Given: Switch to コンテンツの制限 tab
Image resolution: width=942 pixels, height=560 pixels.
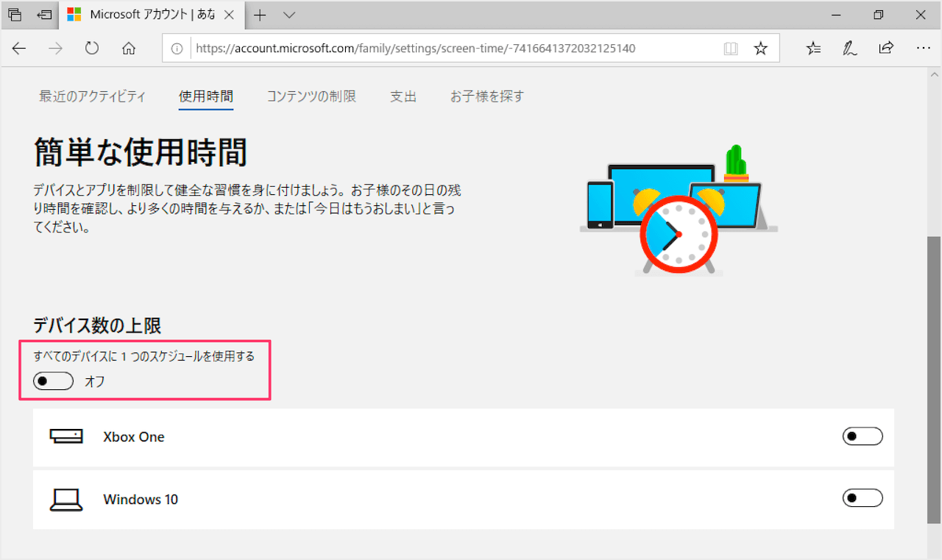Looking at the screenshot, I should pyautogui.click(x=311, y=96).
